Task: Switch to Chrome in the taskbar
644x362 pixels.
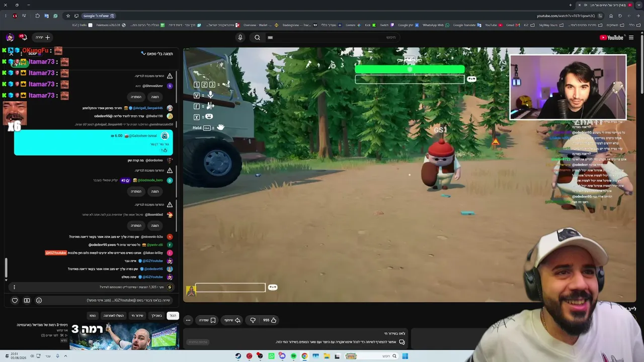Action: tap(304, 356)
